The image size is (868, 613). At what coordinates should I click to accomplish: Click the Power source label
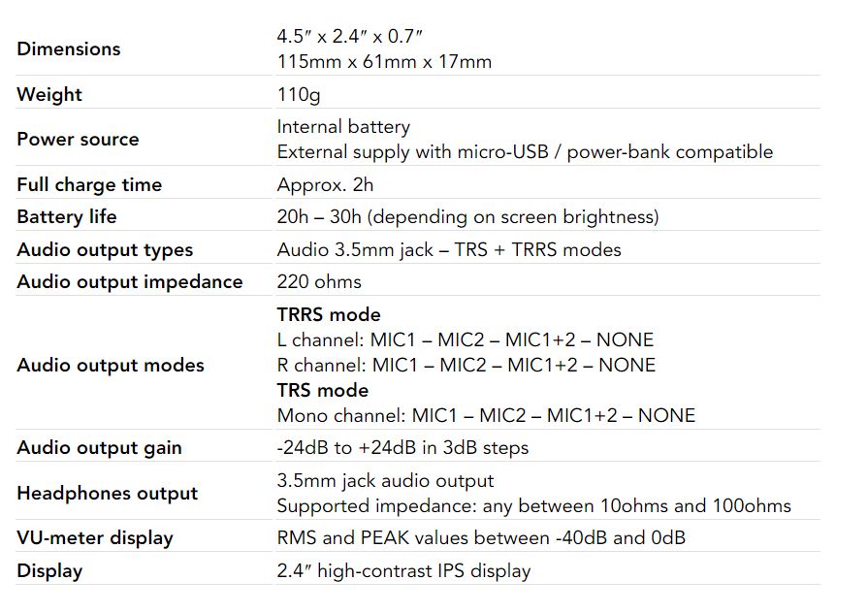pos(78,139)
